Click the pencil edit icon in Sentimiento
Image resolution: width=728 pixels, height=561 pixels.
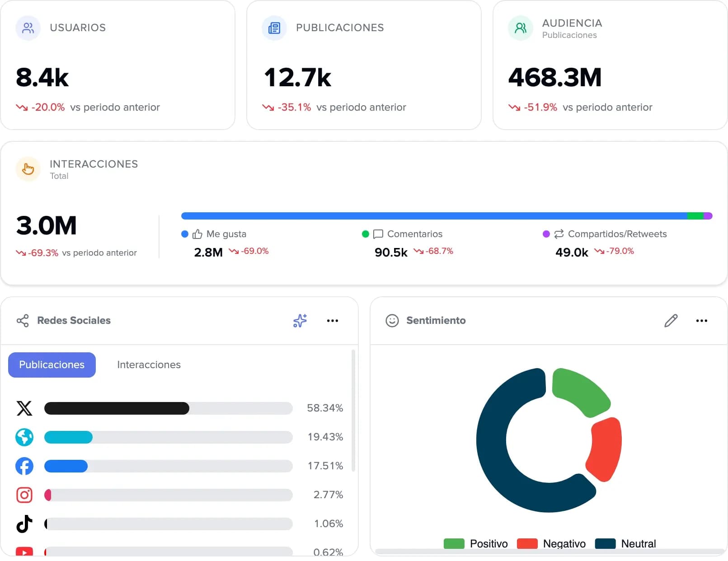click(671, 321)
